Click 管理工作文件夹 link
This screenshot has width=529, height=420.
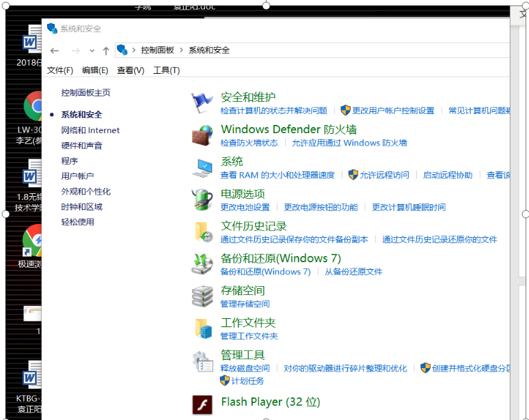point(249,336)
